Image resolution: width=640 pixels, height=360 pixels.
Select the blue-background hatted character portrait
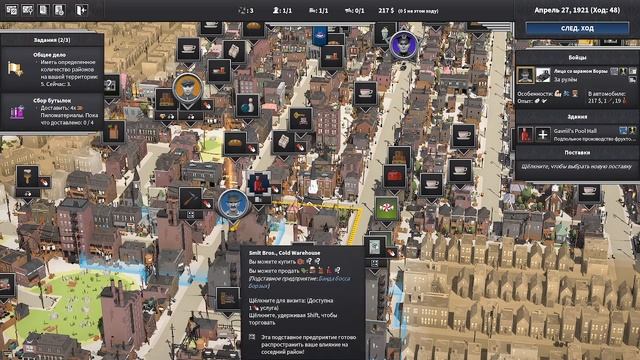[x=233, y=204]
